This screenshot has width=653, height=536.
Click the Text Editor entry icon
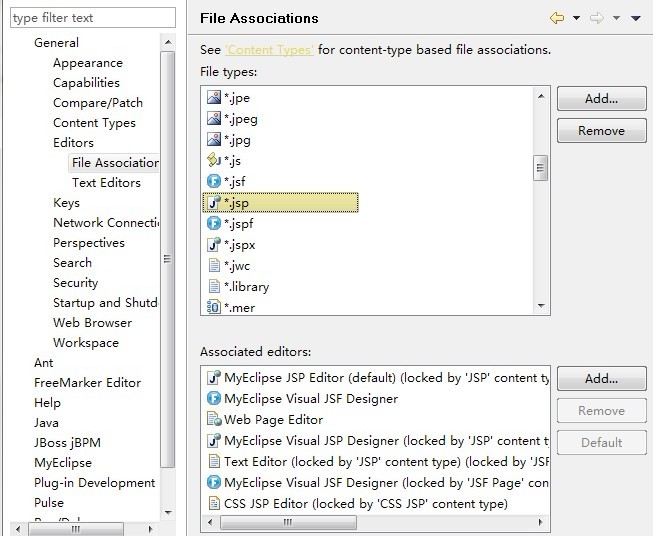(x=214, y=461)
